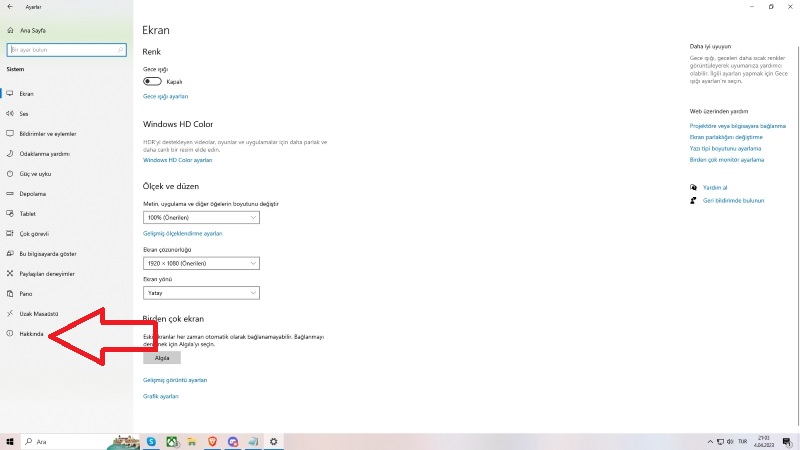Click the TUR language indicator
Image resolution: width=800 pixels, height=450 pixels.
(x=743, y=442)
